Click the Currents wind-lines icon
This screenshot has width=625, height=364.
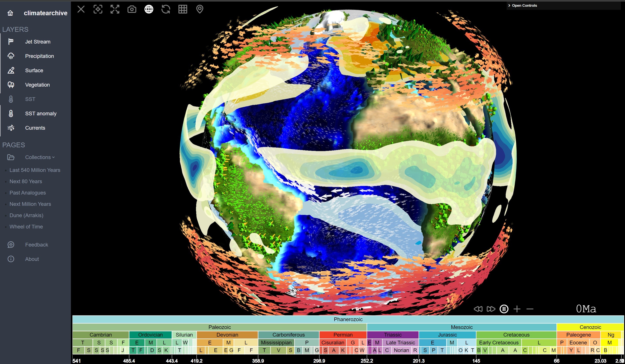[11, 128]
